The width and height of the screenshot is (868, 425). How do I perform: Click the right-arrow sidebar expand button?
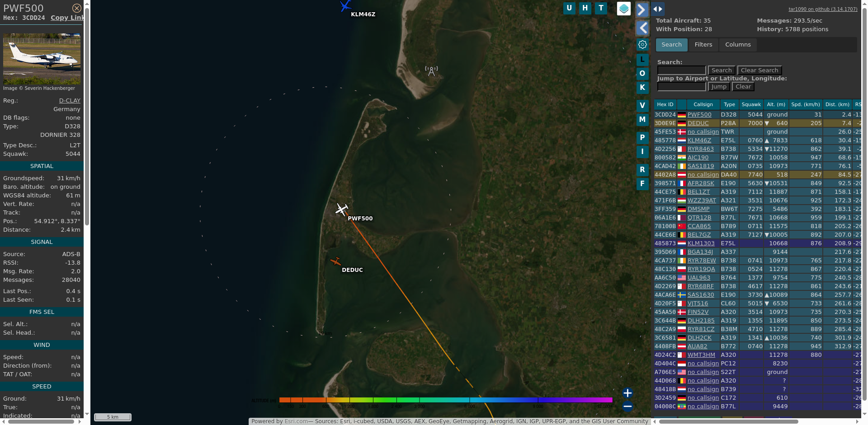click(642, 9)
